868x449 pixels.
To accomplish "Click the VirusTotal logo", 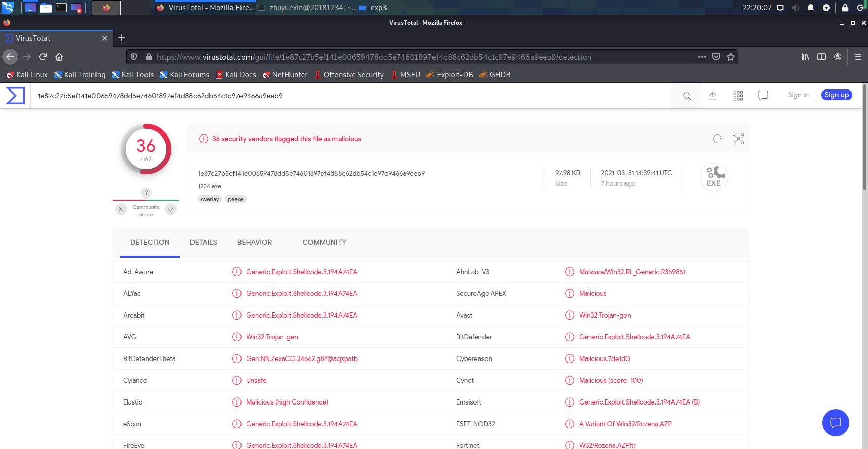I will [15, 96].
